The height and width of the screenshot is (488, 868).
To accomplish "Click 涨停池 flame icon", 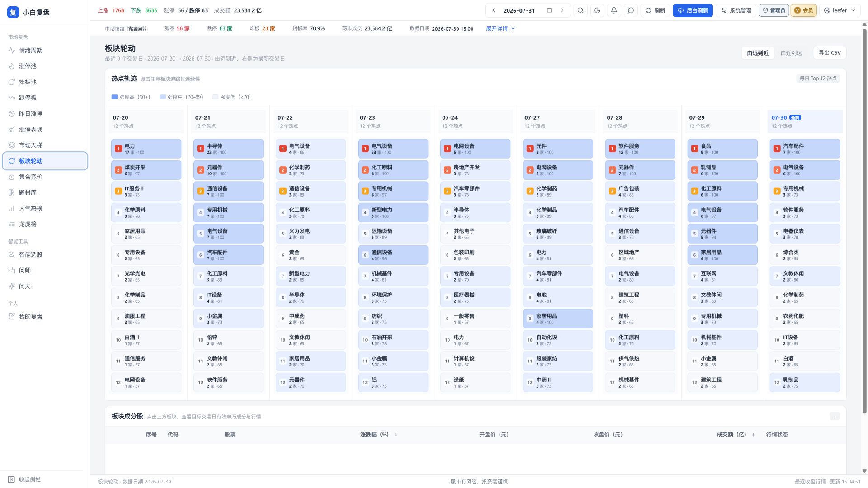I will click(x=12, y=66).
